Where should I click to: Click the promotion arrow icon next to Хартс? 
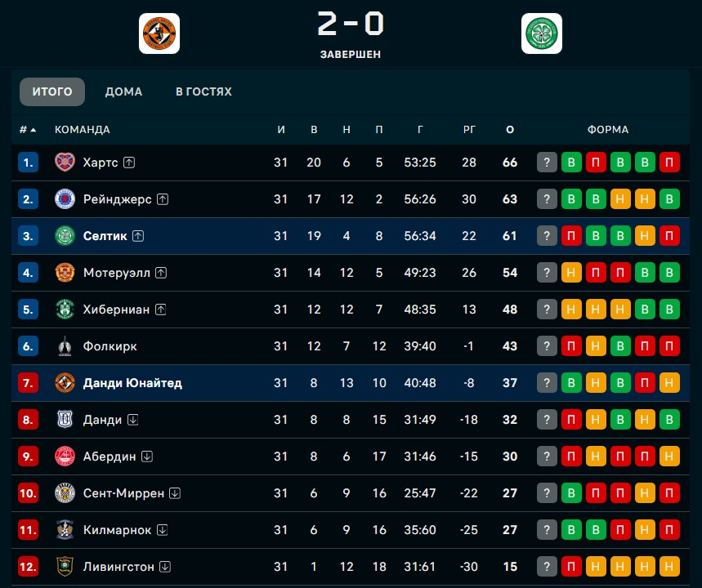pyautogui.click(x=129, y=163)
